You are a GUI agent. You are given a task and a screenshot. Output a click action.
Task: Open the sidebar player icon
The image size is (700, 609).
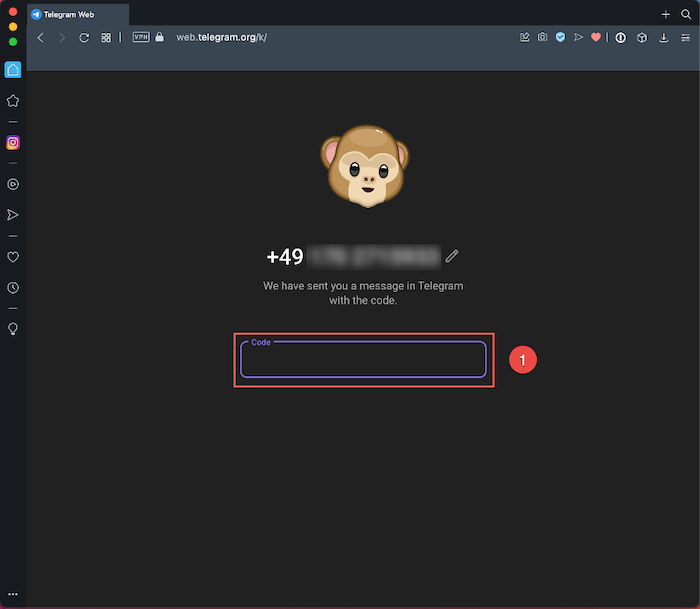coord(13,184)
